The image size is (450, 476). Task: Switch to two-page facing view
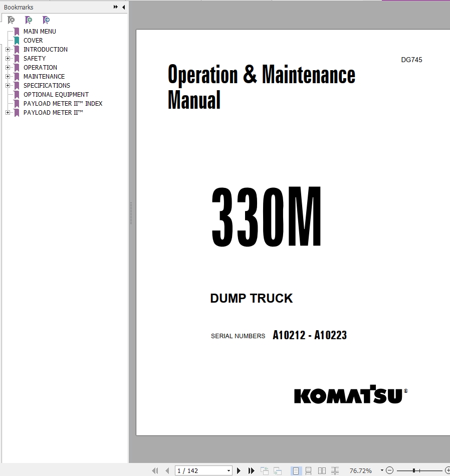pos(322,470)
